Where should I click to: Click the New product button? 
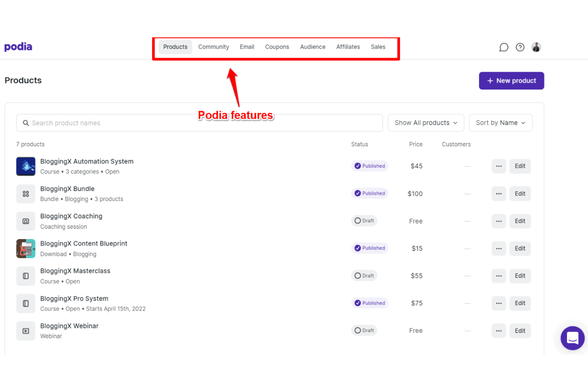(x=511, y=81)
